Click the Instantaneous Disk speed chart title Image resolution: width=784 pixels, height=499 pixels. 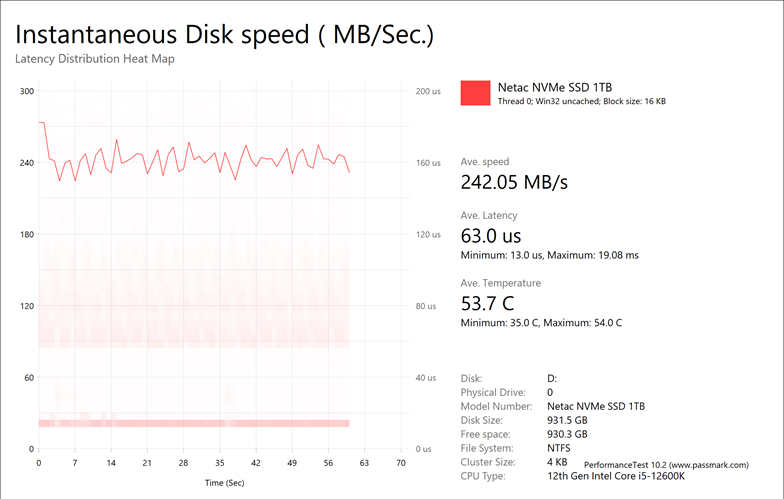point(225,35)
